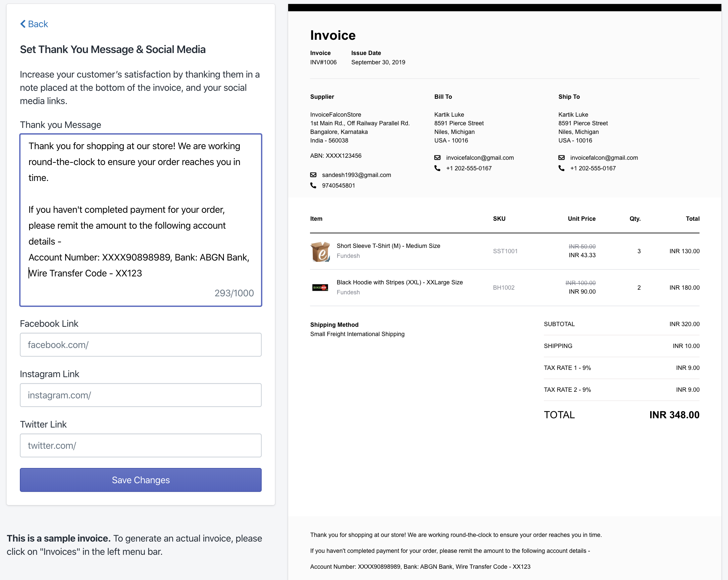The image size is (728, 580).
Task: Click into the Twitter Link field
Action: click(x=141, y=445)
